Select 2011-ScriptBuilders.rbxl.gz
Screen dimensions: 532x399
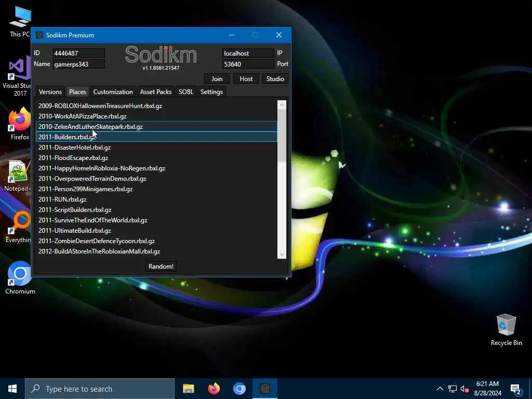tap(156, 210)
